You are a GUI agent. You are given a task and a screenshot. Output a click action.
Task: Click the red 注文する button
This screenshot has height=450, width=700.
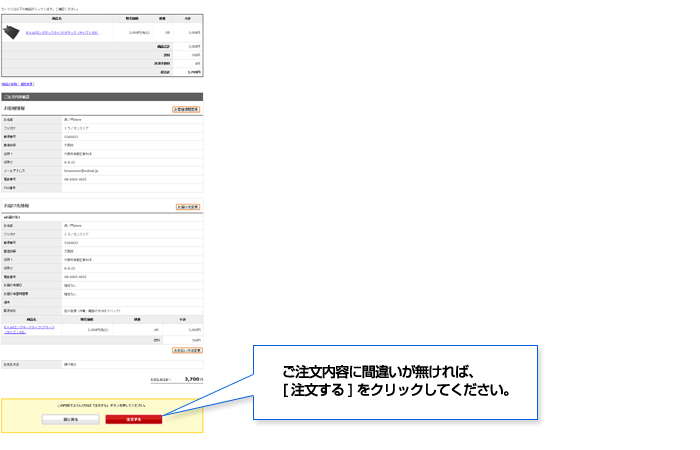[133, 419]
